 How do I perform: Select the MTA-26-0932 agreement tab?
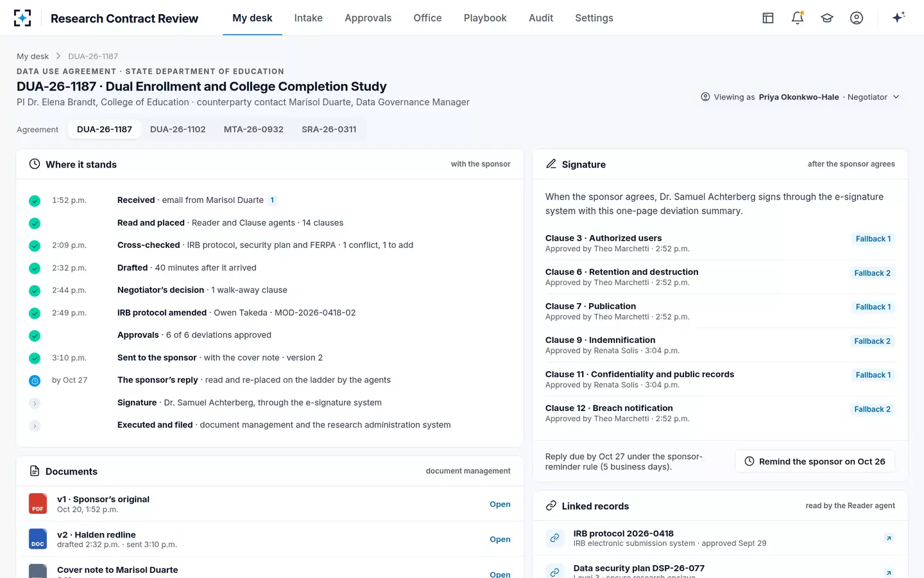pyautogui.click(x=253, y=129)
